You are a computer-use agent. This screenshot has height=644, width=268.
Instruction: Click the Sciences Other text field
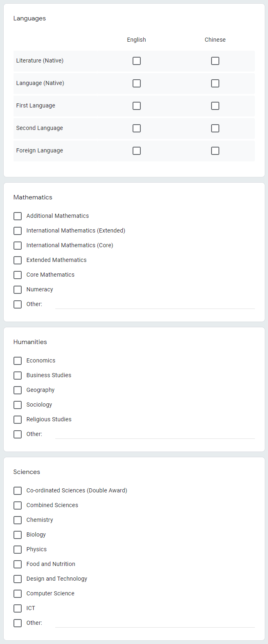coord(155,623)
